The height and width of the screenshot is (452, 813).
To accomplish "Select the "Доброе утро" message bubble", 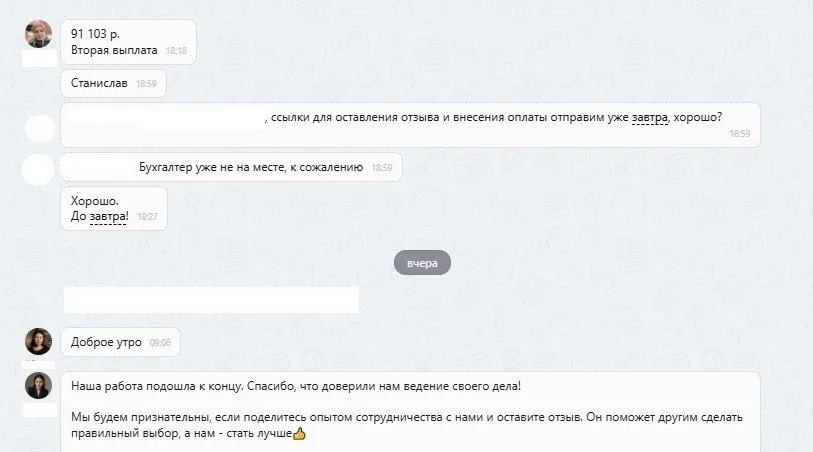I will point(120,342).
